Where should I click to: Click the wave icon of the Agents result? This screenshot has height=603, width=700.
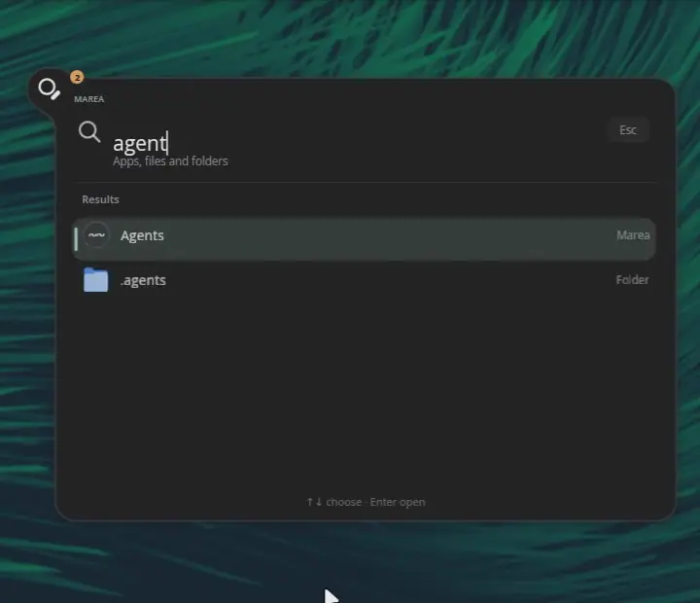pos(96,235)
